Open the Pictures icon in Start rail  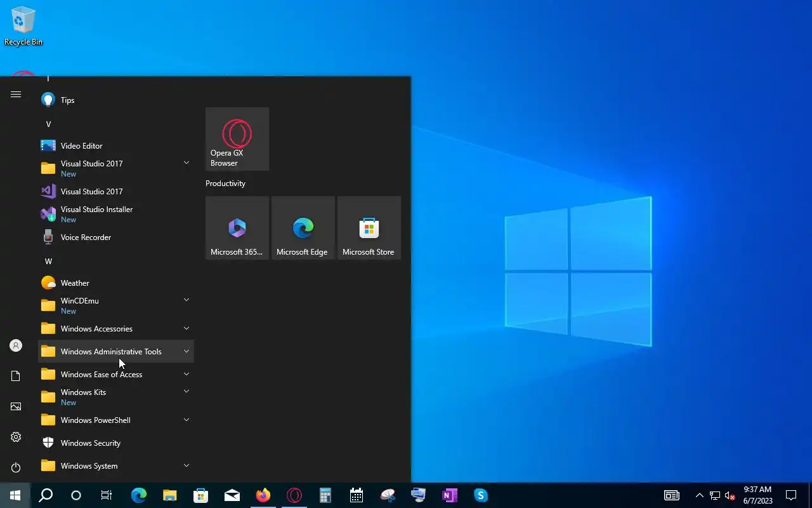16,406
